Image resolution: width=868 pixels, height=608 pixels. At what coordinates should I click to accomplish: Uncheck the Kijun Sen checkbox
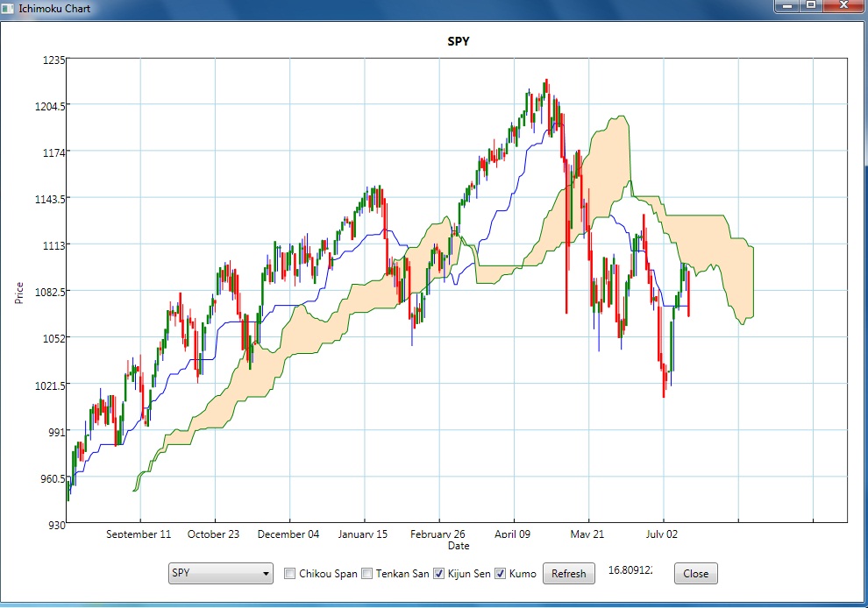click(439, 574)
